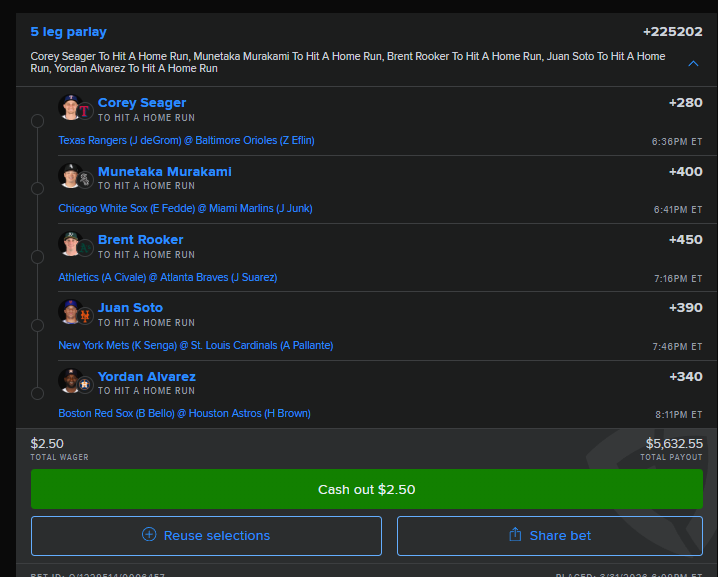Image resolution: width=718 pixels, height=577 pixels.
Task: Click the $2.50 total wager amount
Action: (x=47, y=444)
